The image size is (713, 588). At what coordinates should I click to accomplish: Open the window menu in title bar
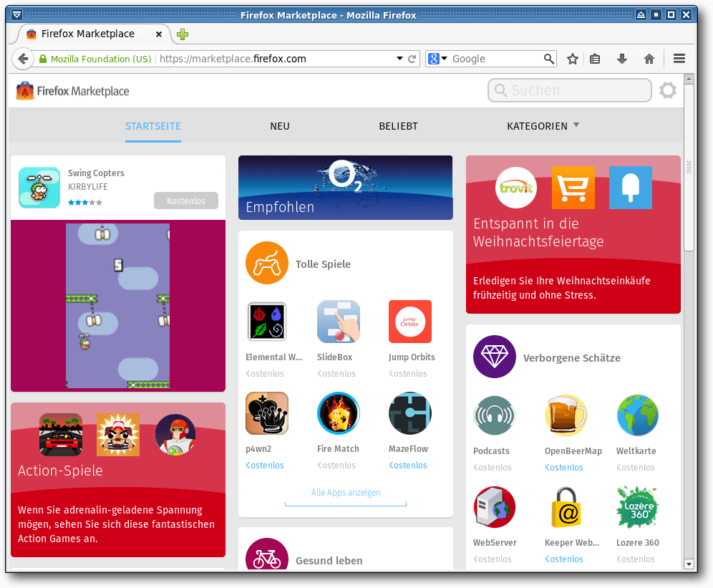point(17,14)
